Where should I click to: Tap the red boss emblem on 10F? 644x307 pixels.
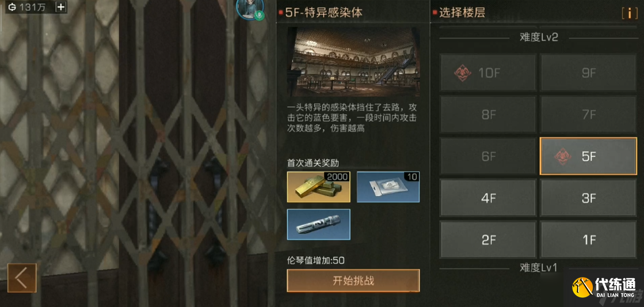(463, 73)
